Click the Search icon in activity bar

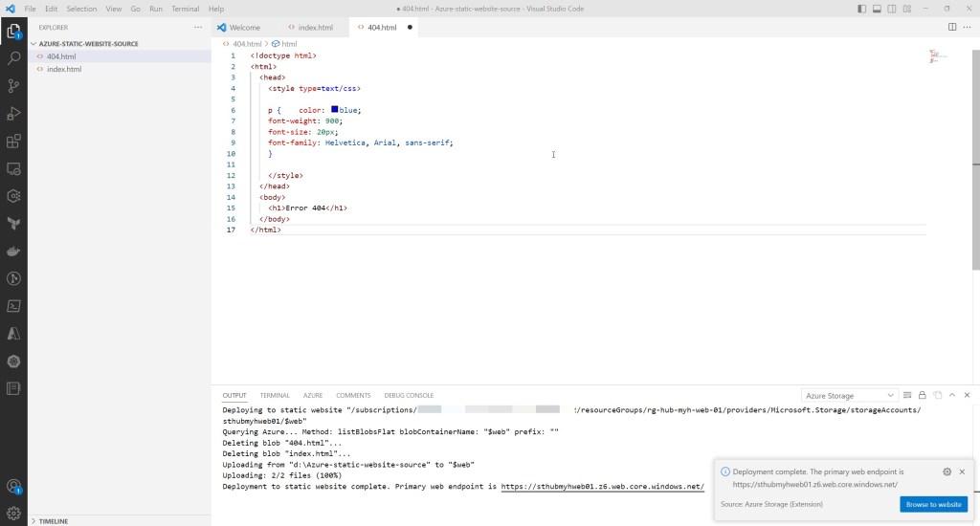13,58
